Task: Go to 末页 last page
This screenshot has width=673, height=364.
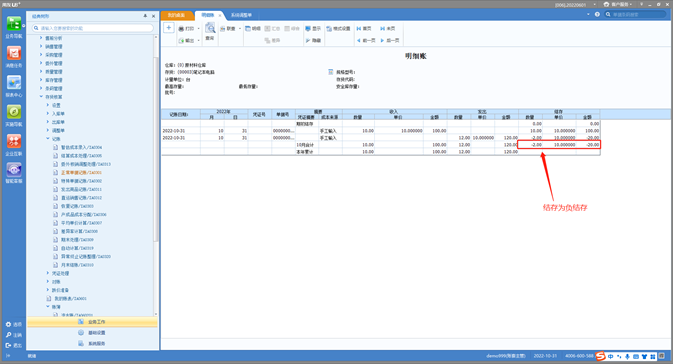Action: 388,28
